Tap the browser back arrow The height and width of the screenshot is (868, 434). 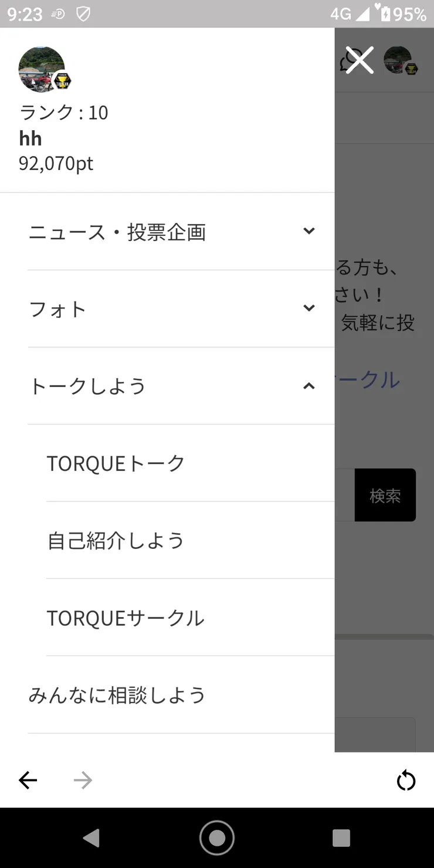[x=28, y=780]
